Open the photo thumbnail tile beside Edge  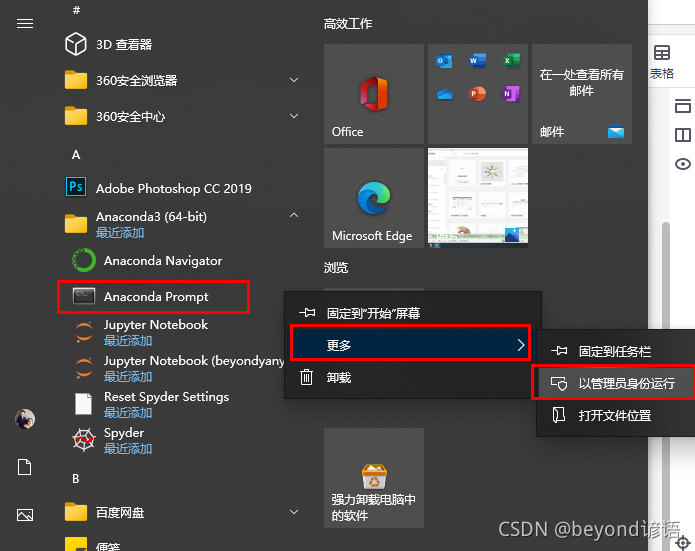(478, 197)
